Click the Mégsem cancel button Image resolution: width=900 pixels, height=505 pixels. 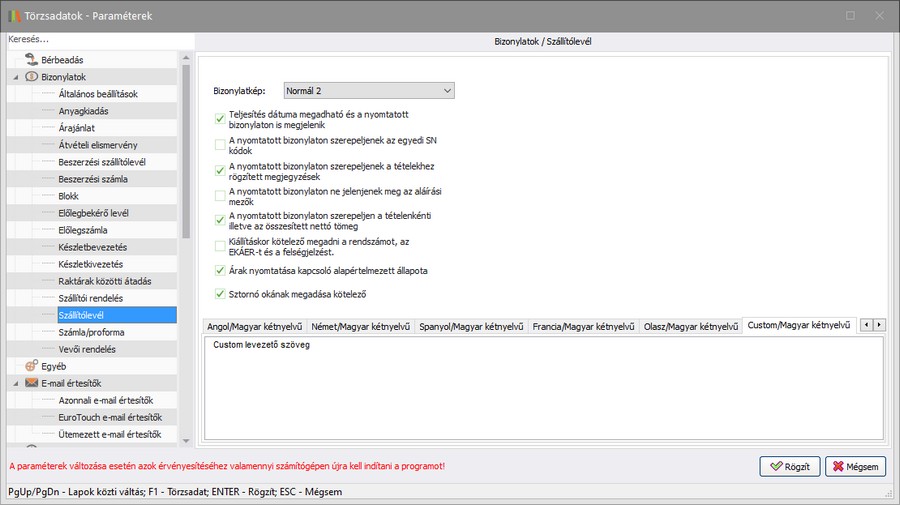pyautogui.click(x=854, y=467)
